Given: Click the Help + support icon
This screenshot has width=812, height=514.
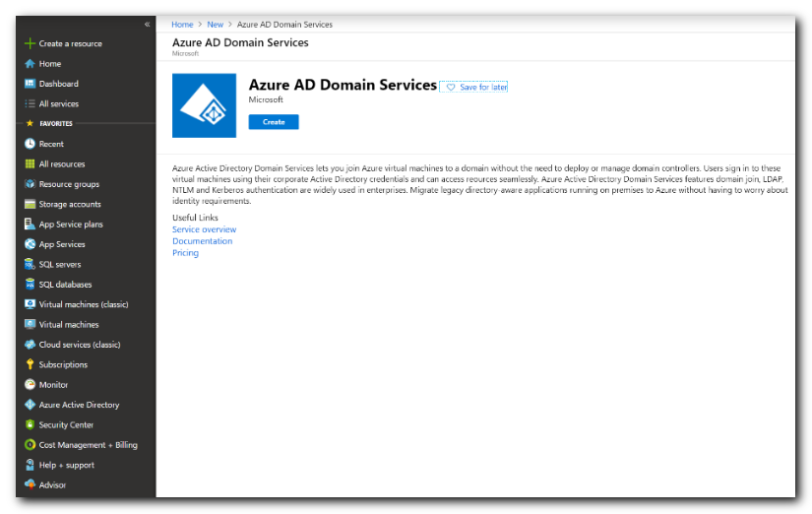Looking at the screenshot, I should (x=31, y=465).
